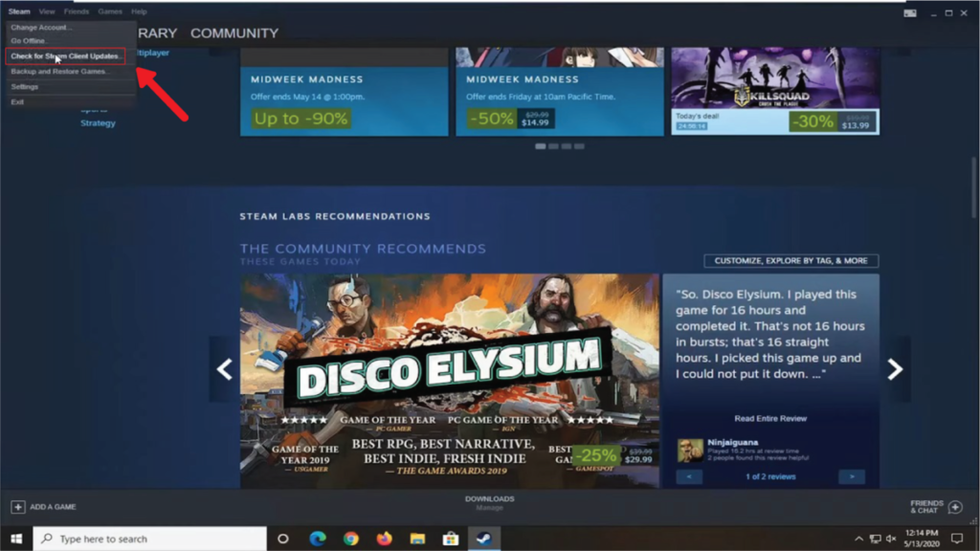The height and width of the screenshot is (551, 980).
Task: Open the taskbar clock and date
Action: (x=922, y=539)
